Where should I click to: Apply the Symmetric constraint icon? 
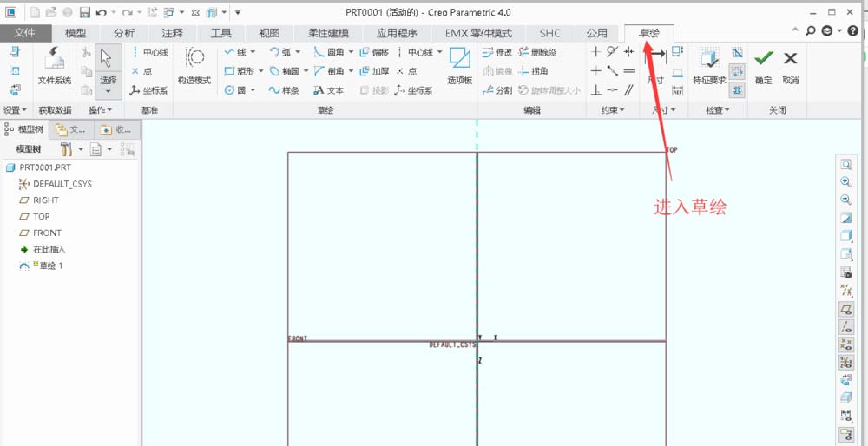(x=628, y=52)
